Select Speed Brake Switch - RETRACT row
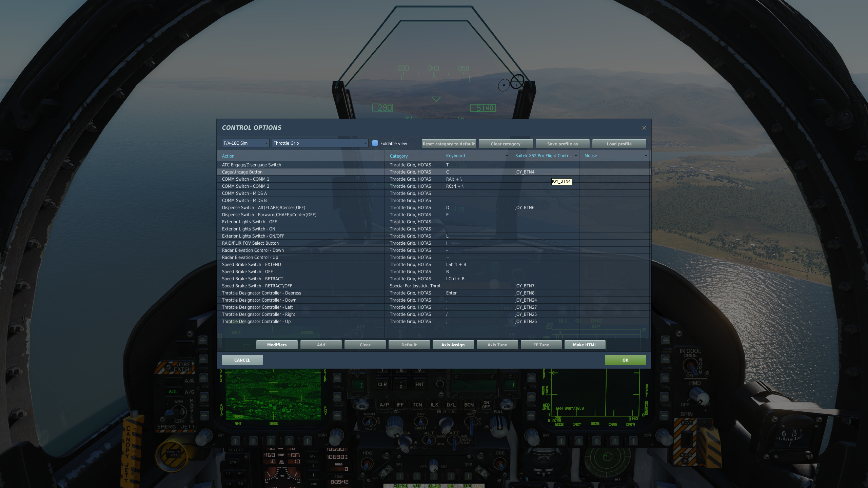The height and width of the screenshot is (488, 868). [433, 279]
